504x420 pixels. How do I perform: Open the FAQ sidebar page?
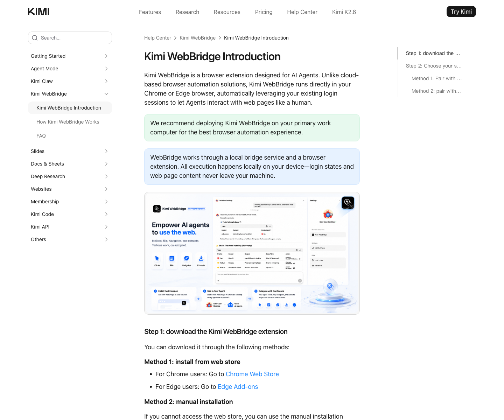tap(41, 136)
